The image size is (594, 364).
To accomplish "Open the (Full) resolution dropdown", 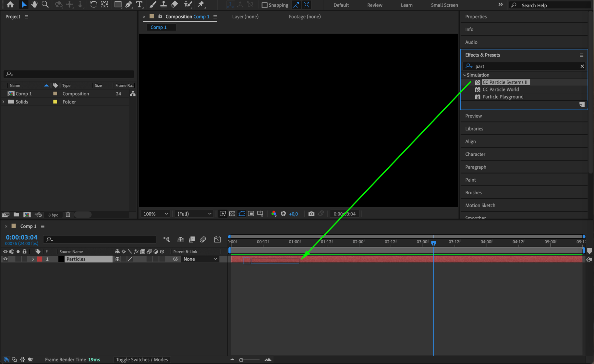I will point(194,214).
